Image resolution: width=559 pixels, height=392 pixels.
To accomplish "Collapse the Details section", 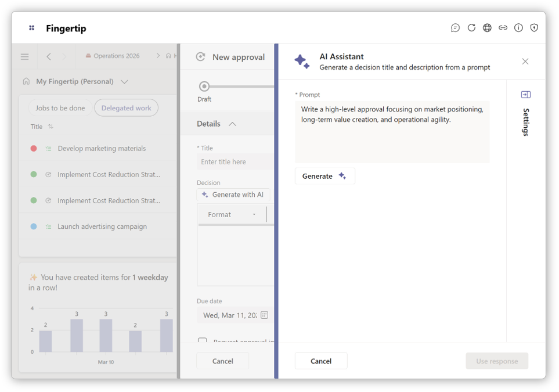I will (232, 124).
